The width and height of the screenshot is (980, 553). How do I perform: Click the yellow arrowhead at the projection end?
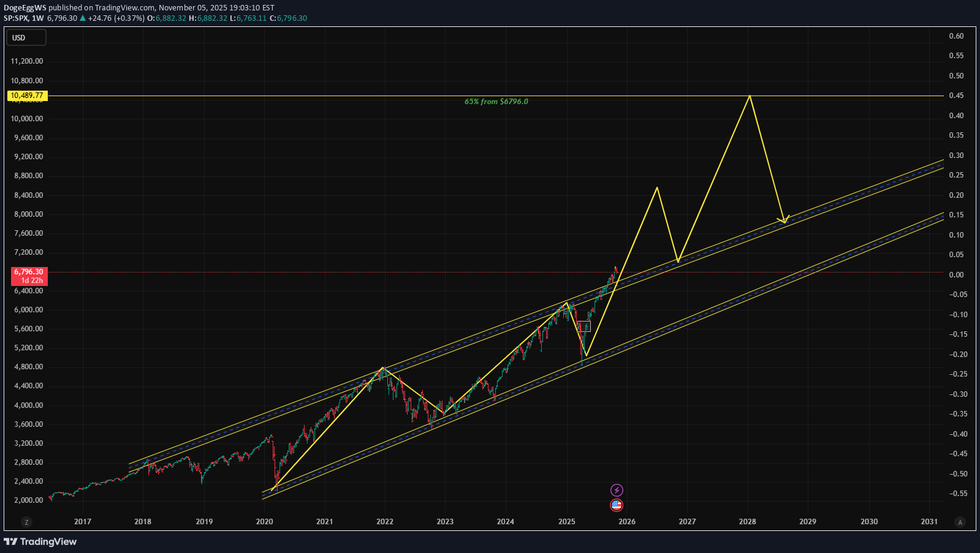[783, 220]
